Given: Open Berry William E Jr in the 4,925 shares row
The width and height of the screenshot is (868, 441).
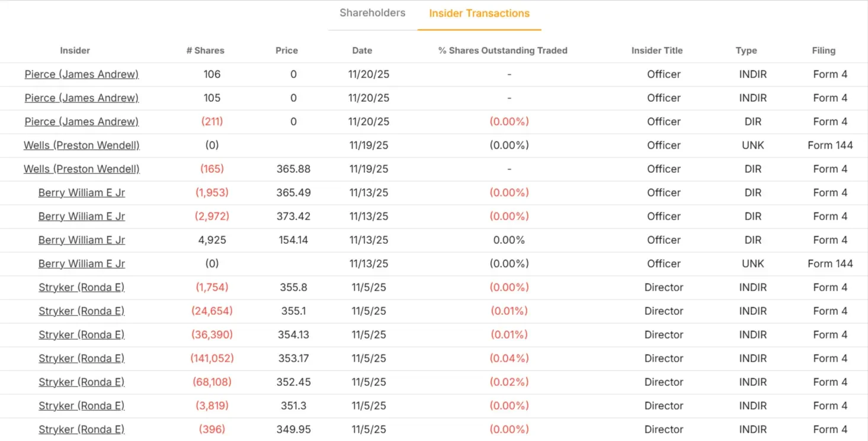Looking at the screenshot, I should (82, 240).
